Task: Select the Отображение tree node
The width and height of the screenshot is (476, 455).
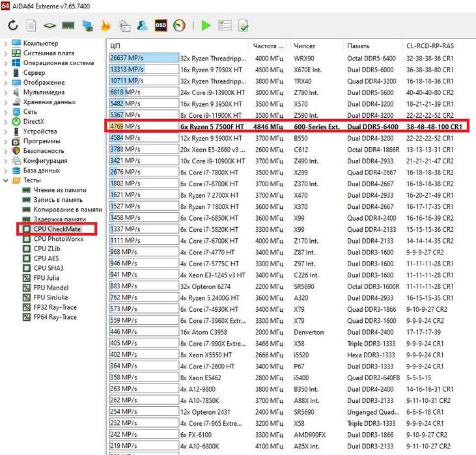Action: coord(44,83)
